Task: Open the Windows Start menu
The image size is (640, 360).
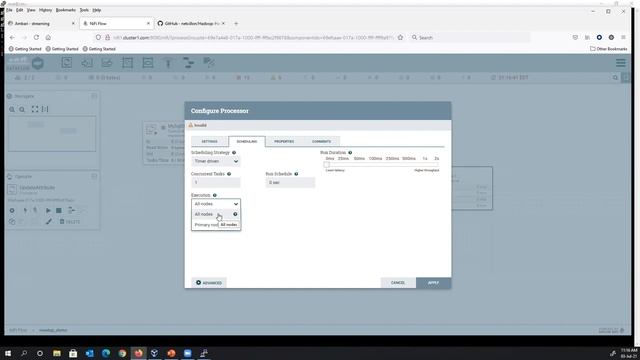Action: pos(8,353)
